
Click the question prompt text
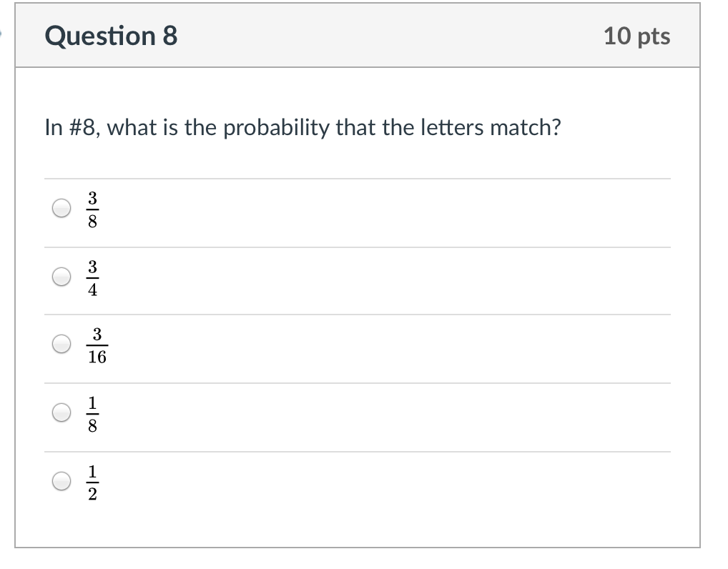click(302, 127)
